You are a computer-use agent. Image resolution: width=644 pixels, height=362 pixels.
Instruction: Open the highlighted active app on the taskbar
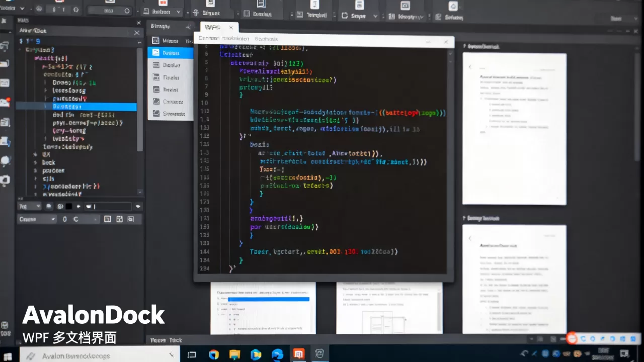[318, 354]
